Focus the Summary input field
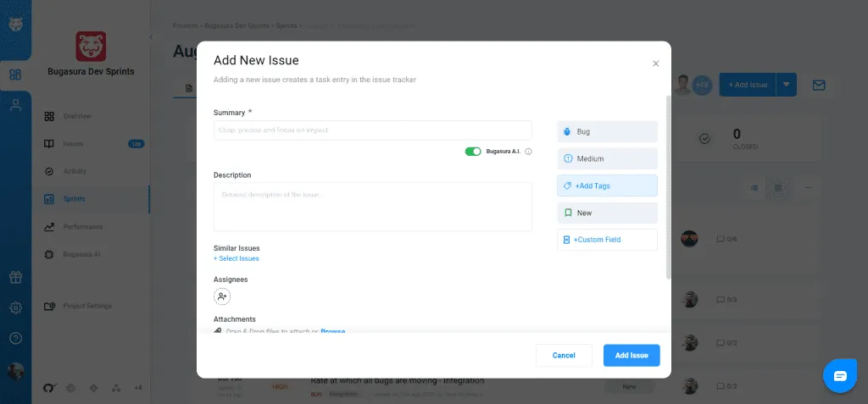This screenshot has height=404, width=868. click(x=373, y=130)
